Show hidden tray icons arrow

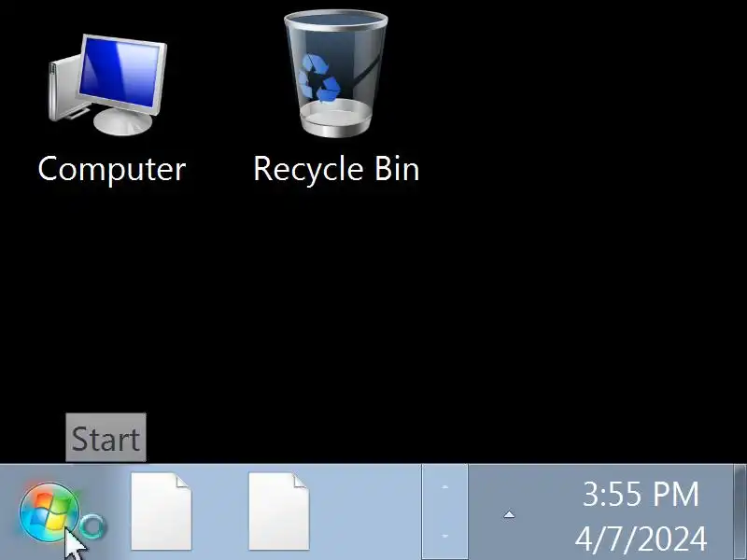(509, 514)
